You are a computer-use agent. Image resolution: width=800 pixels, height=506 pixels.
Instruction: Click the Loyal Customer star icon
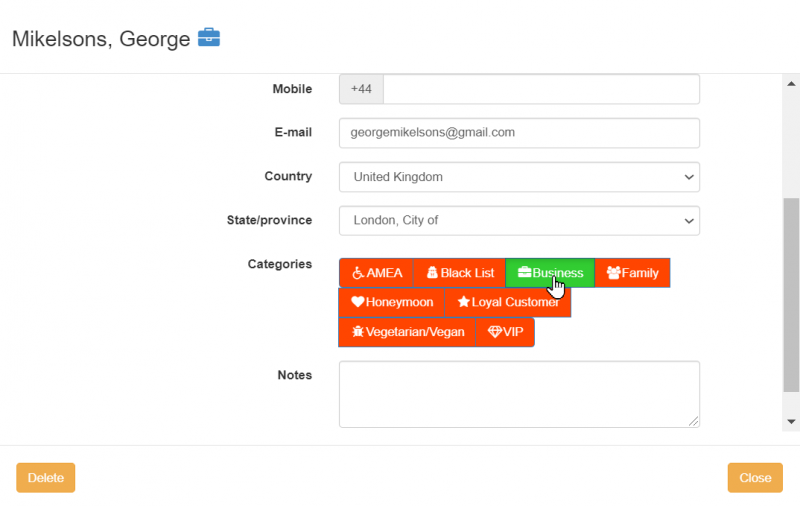tap(463, 302)
